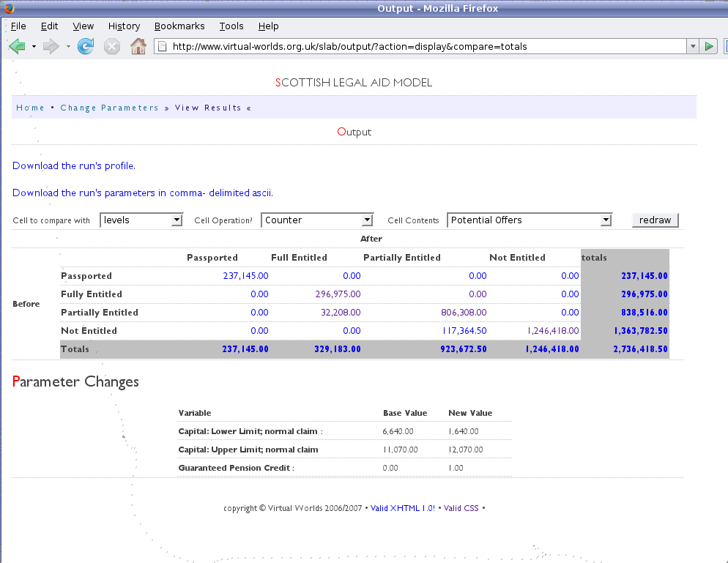Click the Firefox icon in the title bar
728x563 pixels.
(x=9, y=8)
